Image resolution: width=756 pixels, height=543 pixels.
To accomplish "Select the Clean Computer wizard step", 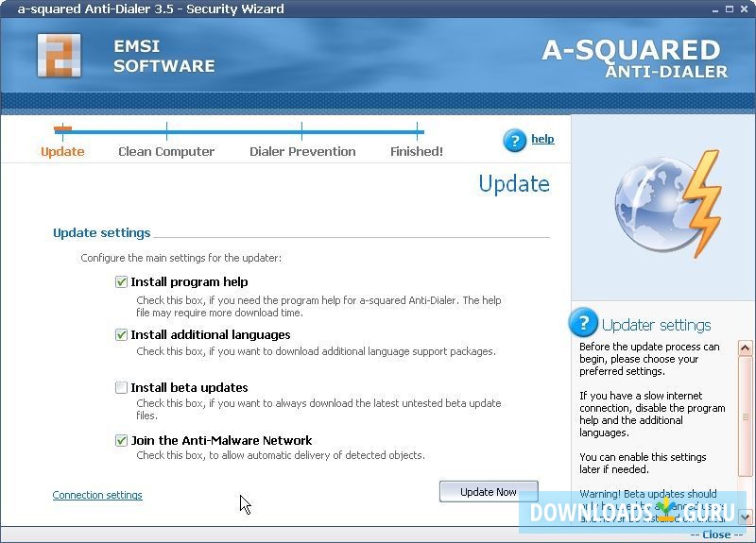I will tap(166, 151).
